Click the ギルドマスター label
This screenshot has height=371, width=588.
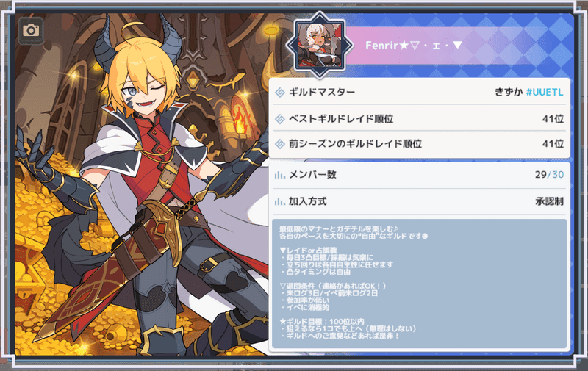(322, 92)
